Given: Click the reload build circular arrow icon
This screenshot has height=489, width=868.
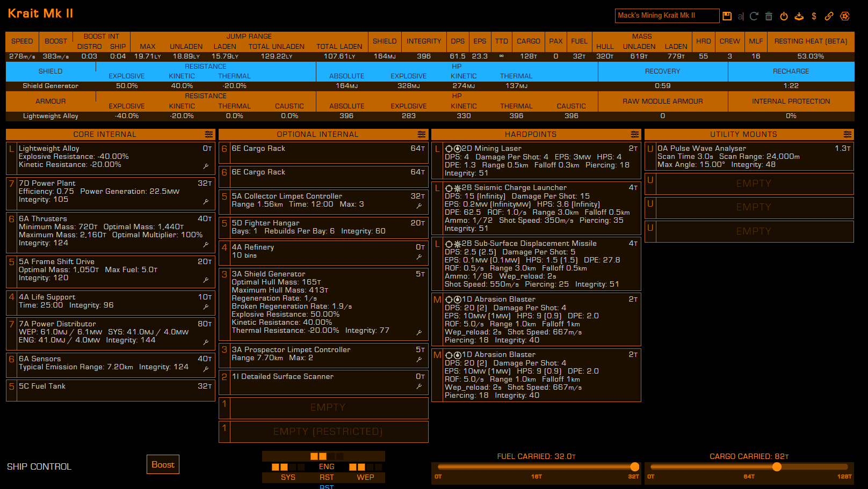Looking at the screenshot, I should (754, 16).
